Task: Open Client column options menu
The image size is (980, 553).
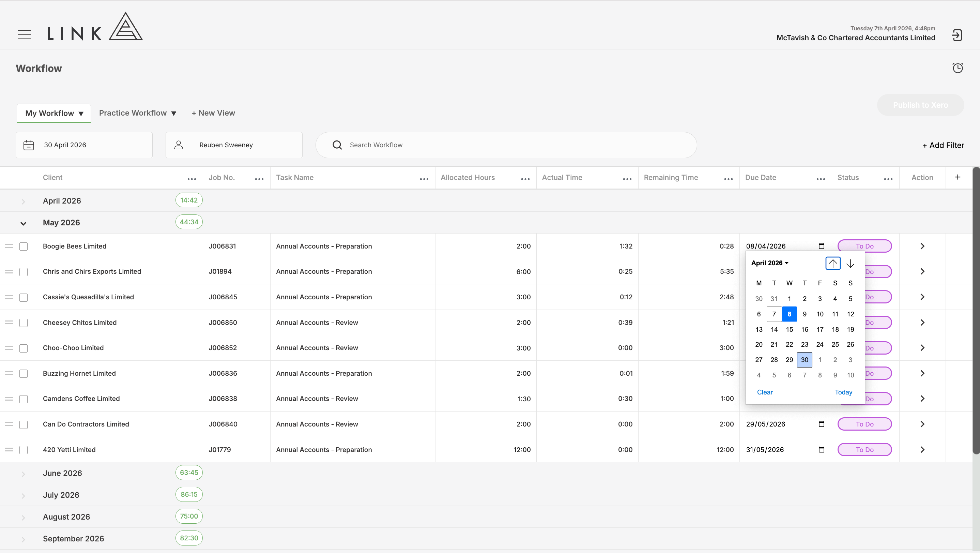Action: [192, 179]
